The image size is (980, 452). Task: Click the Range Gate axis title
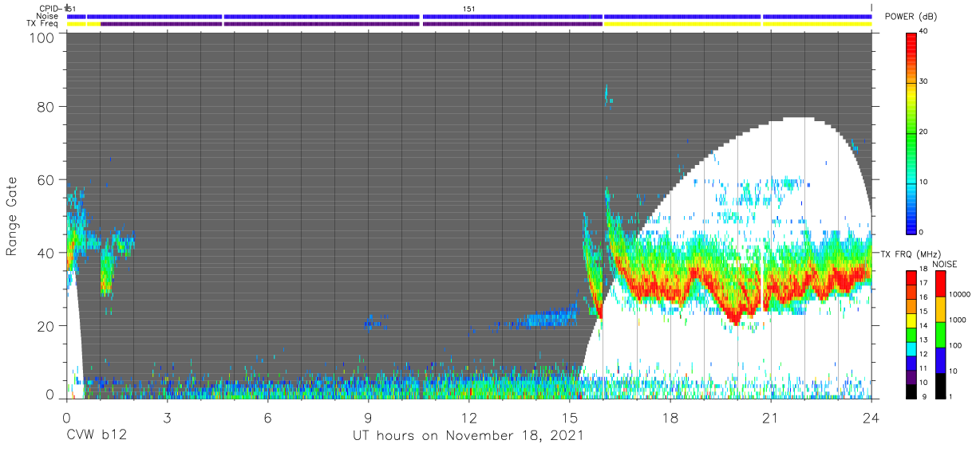(x=13, y=217)
